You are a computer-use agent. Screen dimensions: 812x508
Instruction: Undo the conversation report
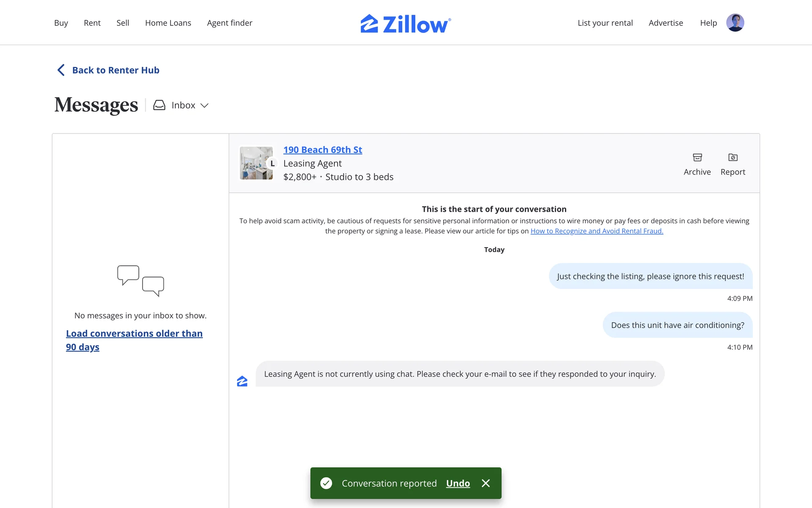pos(458,483)
